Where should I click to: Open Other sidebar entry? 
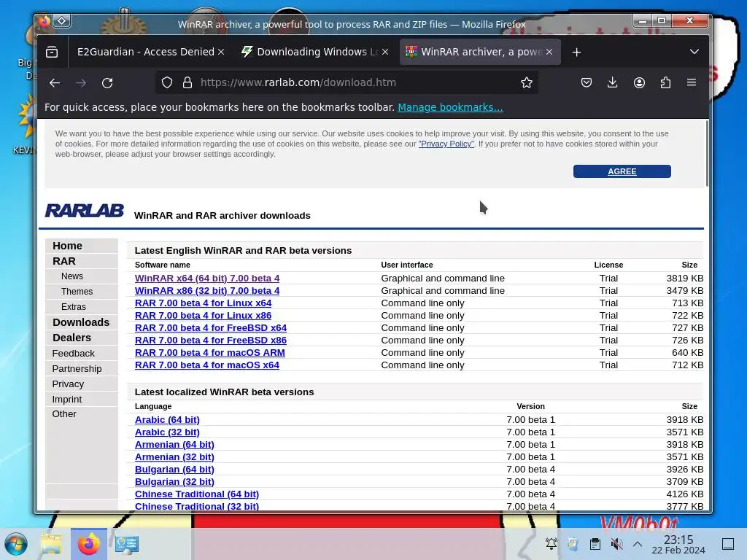[64, 414]
